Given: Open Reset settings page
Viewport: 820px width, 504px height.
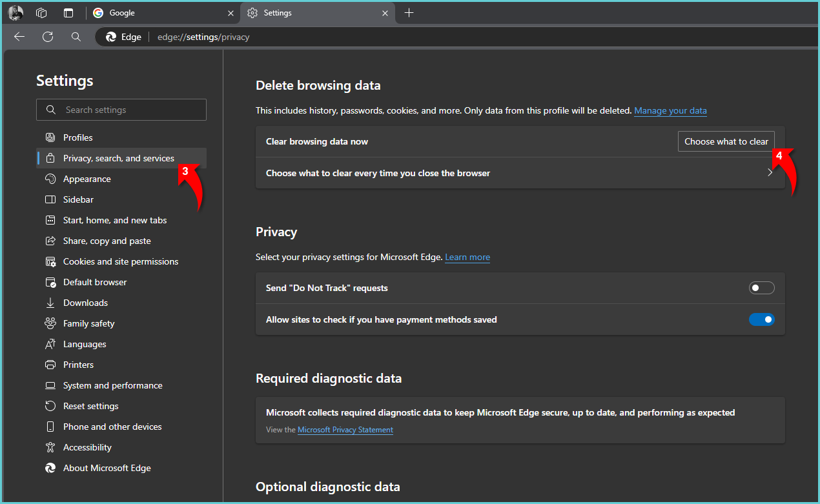Looking at the screenshot, I should point(121,406).
